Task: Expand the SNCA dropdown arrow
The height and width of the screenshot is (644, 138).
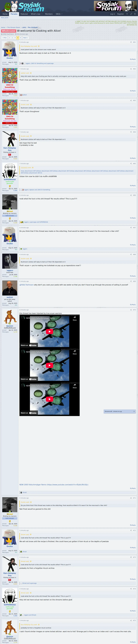Action: [x=62, y=14]
